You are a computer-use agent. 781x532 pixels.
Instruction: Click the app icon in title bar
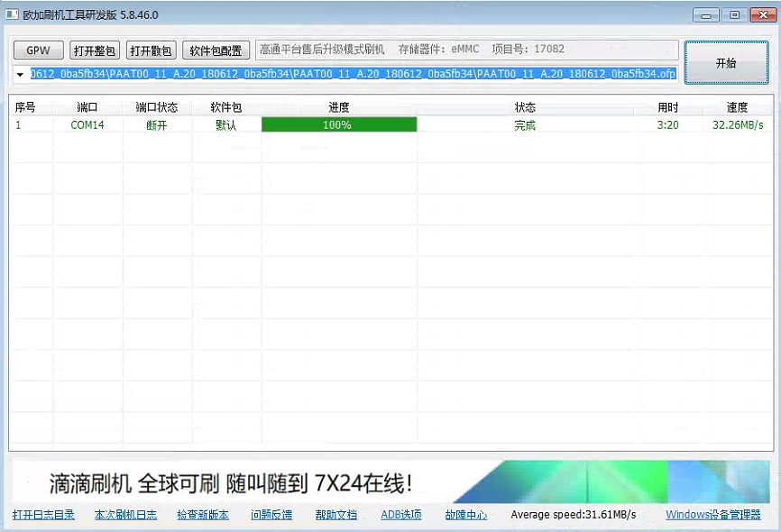[12, 14]
